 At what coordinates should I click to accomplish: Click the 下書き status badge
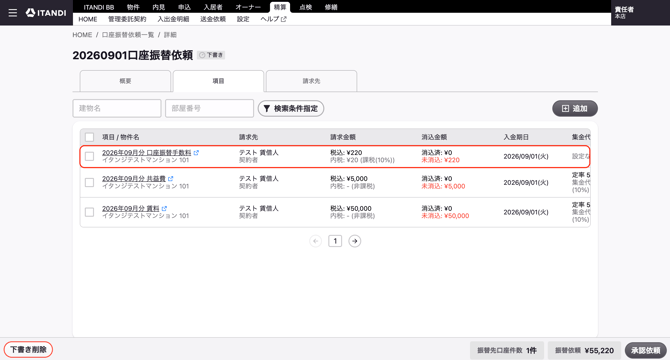211,55
